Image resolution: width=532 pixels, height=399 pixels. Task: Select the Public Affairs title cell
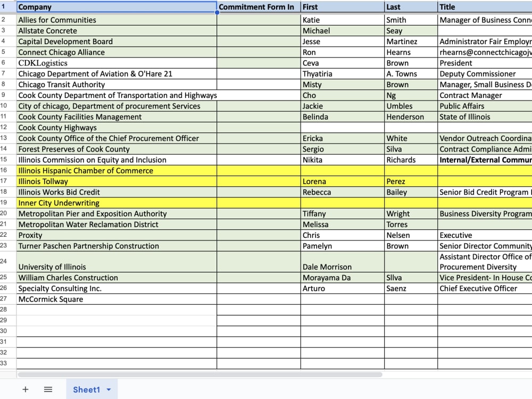(x=485, y=106)
